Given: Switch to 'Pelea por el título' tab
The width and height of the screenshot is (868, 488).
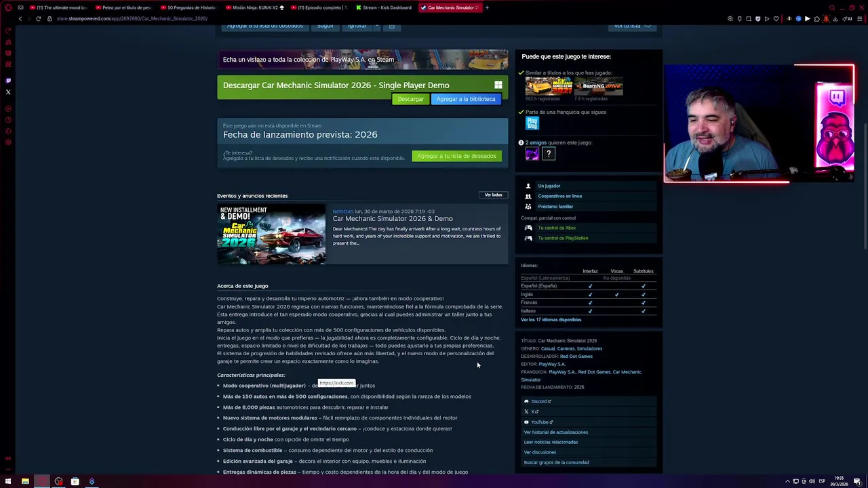Looking at the screenshot, I should [123, 7].
